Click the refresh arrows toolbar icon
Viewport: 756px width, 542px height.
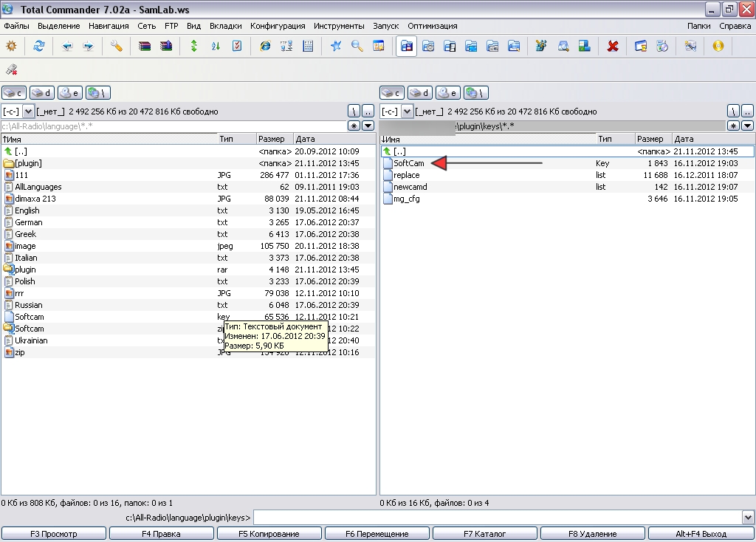point(38,47)
